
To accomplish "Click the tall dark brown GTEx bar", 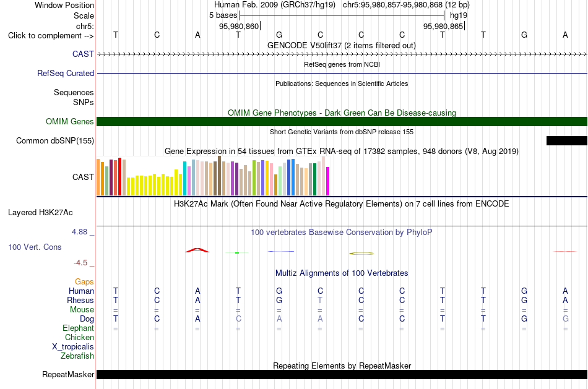I will point(219,176).
